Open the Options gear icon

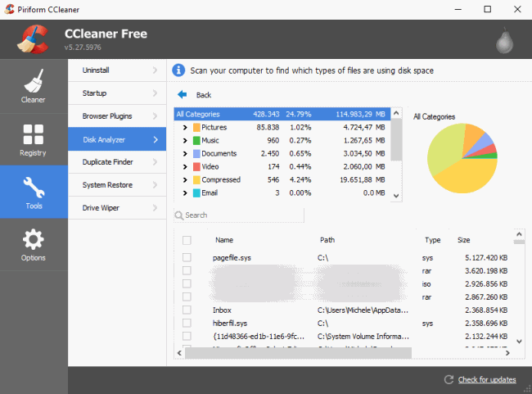(34, 239)
